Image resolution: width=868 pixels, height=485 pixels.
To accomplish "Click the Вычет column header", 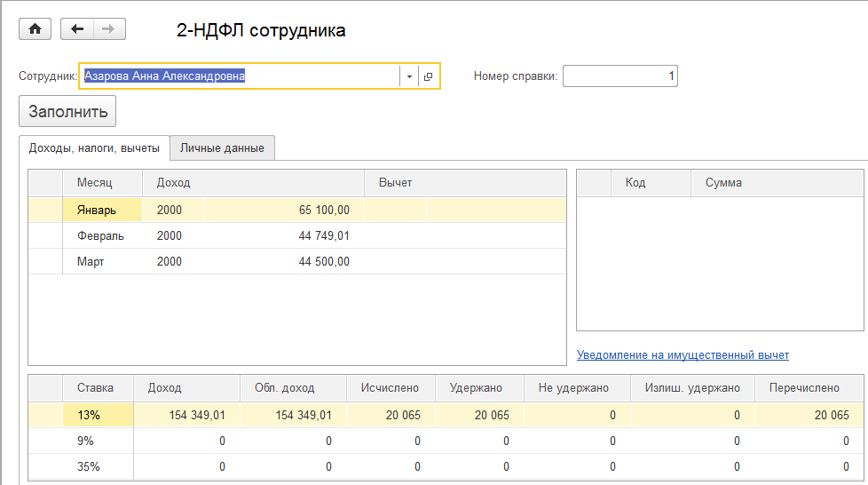I will coord(396,183).
